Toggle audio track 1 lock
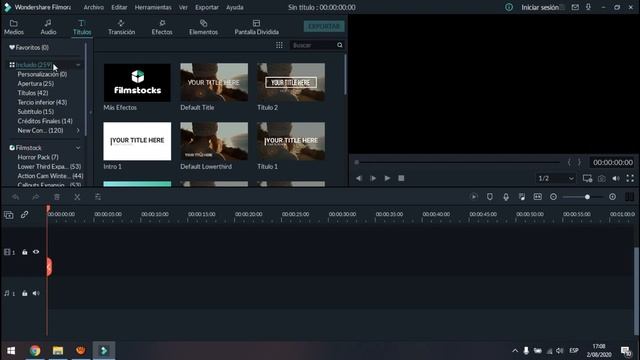The width and height of the screenshot is (640, 360). 24,293
